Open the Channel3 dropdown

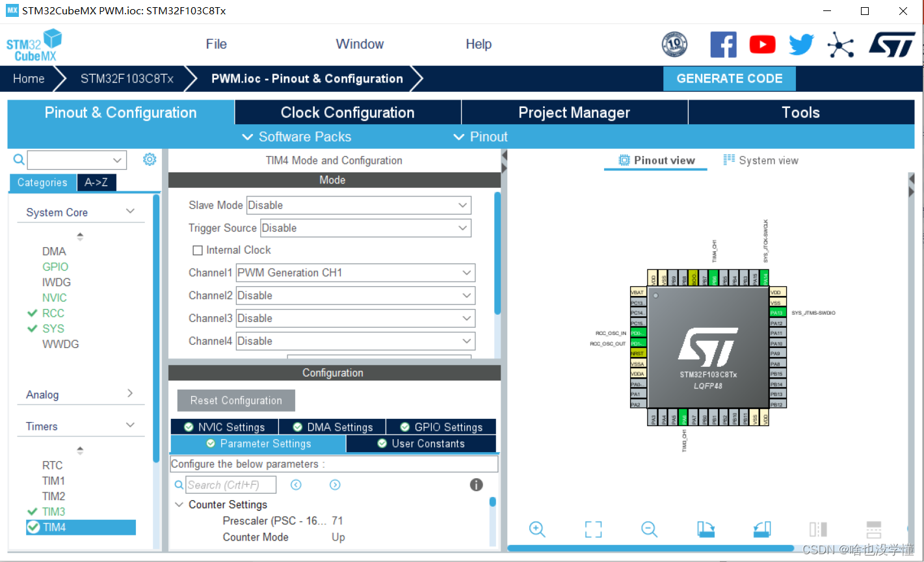pos(355,318)
